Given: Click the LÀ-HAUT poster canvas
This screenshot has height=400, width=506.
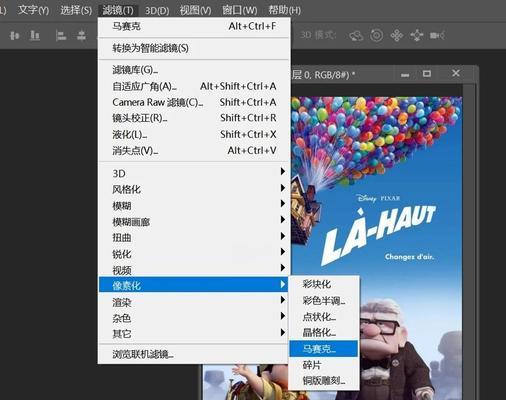Looking at the screenshot, I should 377,248.
